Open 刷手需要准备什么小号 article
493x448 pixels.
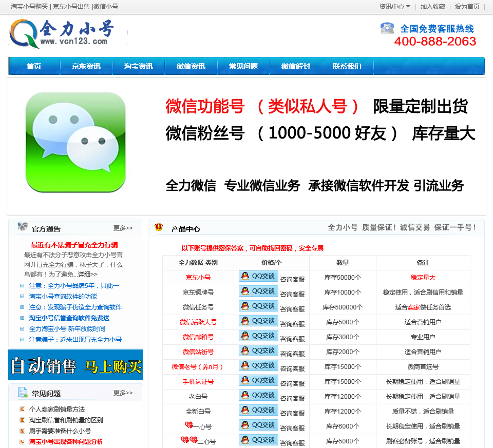60,431
